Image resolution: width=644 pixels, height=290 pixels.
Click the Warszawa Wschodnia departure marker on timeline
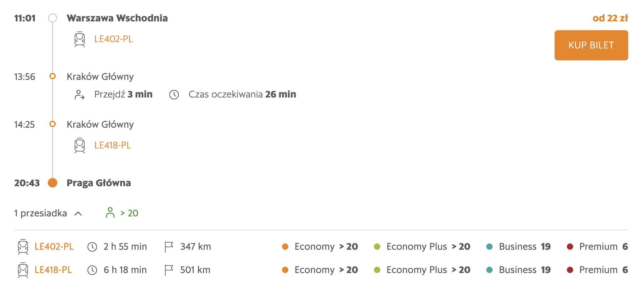(53, 18)
